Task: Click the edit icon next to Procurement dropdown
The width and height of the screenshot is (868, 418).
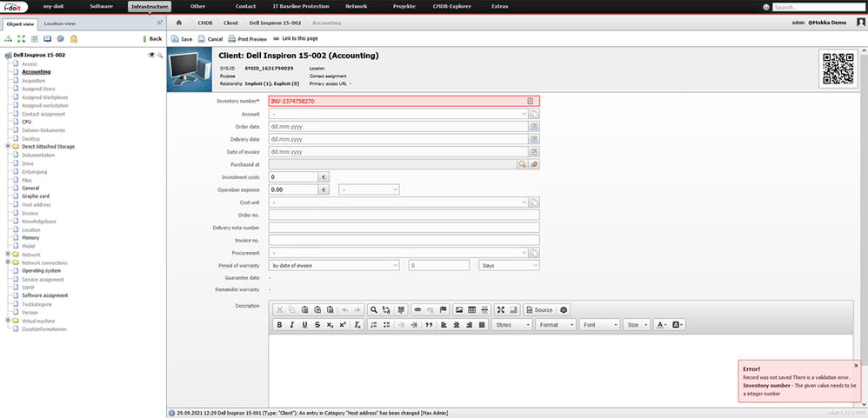Action: pyautogui.click(x=534, y=253)
